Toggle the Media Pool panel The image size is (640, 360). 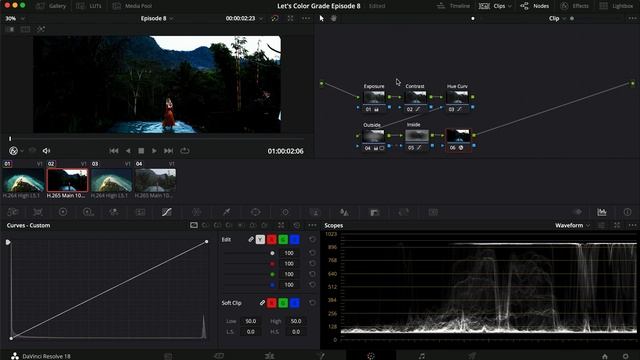(x=132, y=6)
